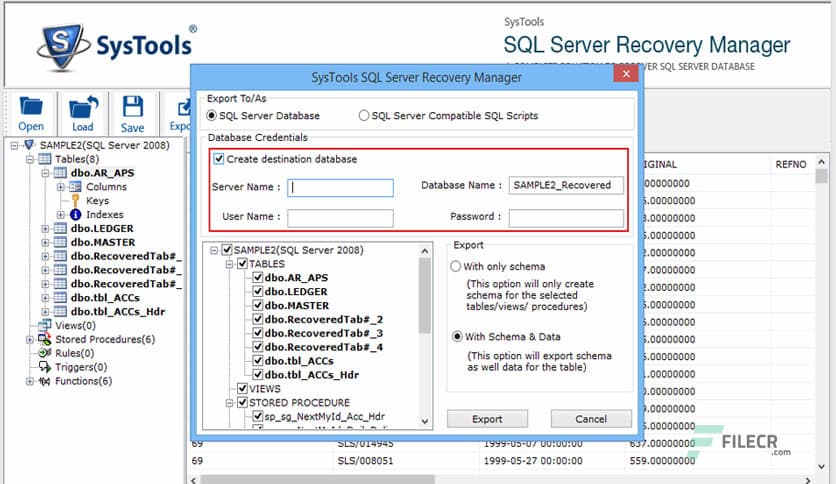Focus the Server Name field
The width and height of the screenshot is (836, 484).
pos(340,187)
